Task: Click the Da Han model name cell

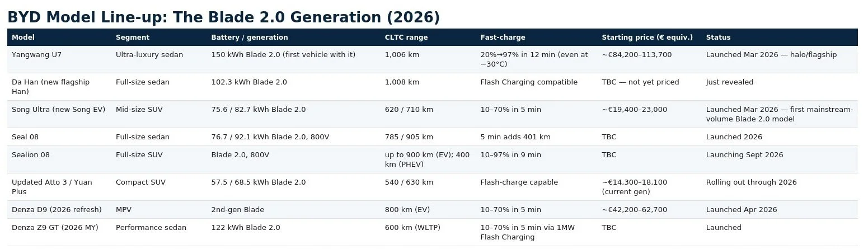Action: [50, 87]
